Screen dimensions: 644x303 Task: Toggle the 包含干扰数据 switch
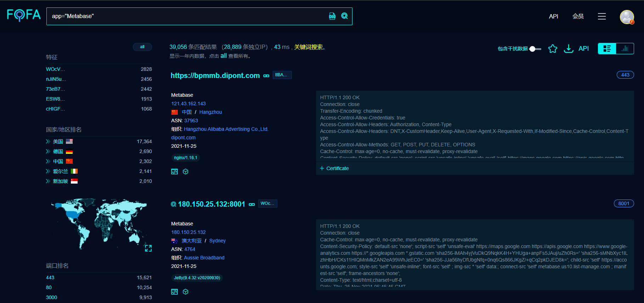(535, 49)
